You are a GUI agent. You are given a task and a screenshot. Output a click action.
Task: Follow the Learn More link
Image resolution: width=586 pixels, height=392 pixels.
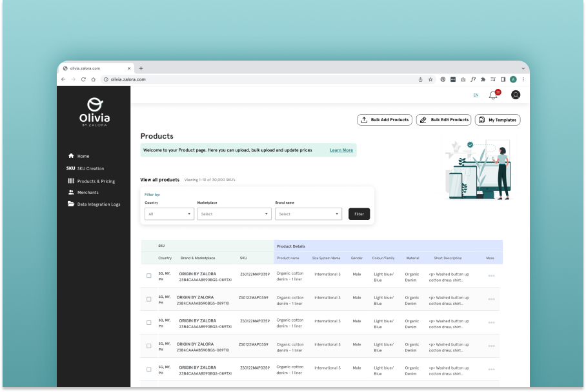[341, 150]
